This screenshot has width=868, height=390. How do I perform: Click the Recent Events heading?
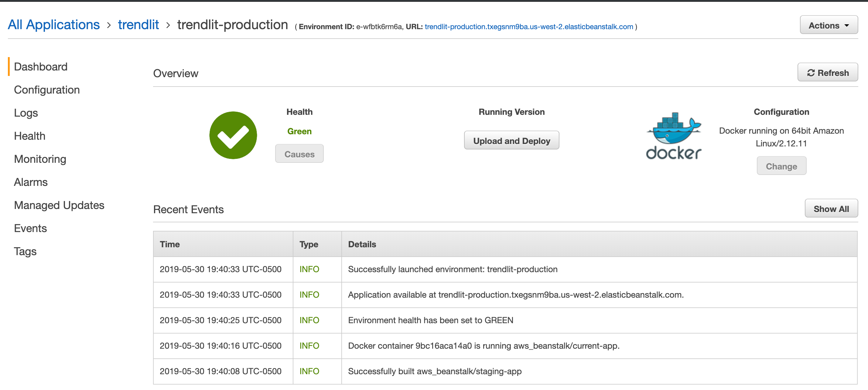[188, 209]
